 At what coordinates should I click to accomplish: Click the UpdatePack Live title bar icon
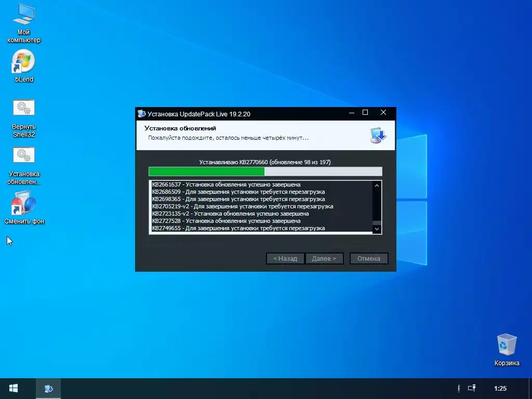141,114
